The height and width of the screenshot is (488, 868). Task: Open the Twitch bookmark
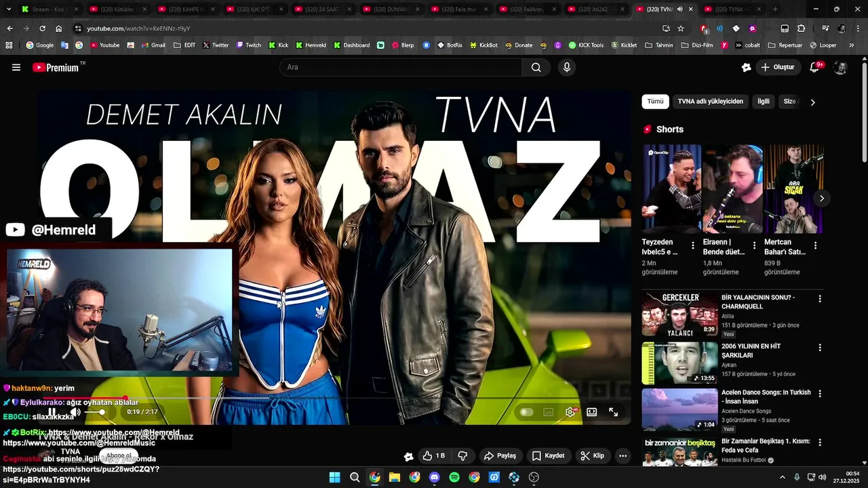coord(248,45)
